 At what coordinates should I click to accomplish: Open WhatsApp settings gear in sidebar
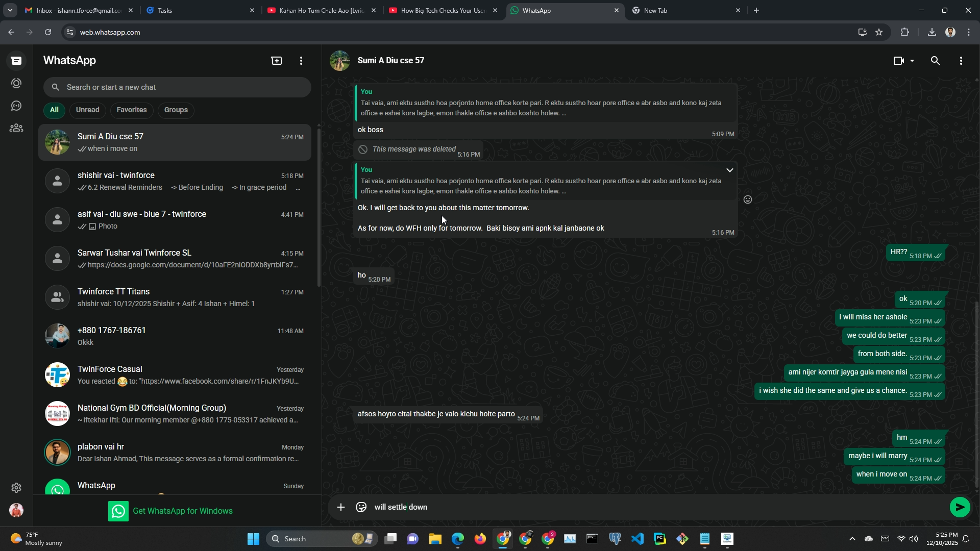coord(16,488)
